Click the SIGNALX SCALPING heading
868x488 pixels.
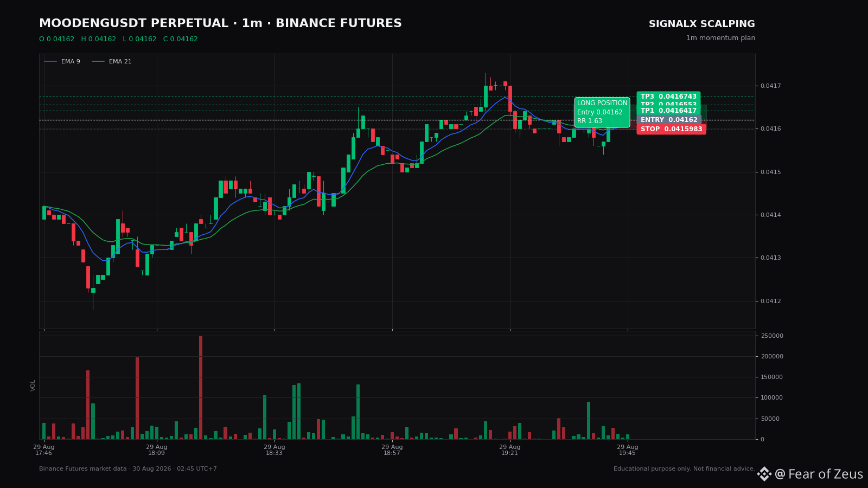(701, 24)
